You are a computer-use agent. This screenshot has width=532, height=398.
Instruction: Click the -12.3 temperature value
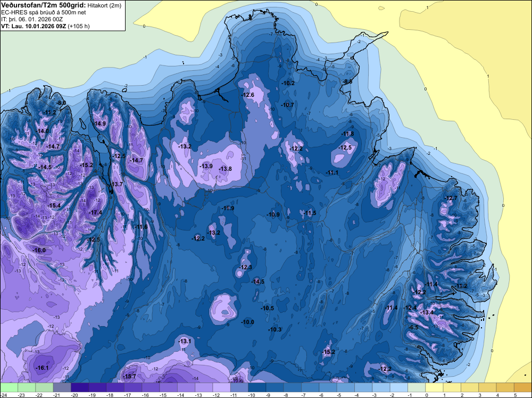click(x=246, y=267)
